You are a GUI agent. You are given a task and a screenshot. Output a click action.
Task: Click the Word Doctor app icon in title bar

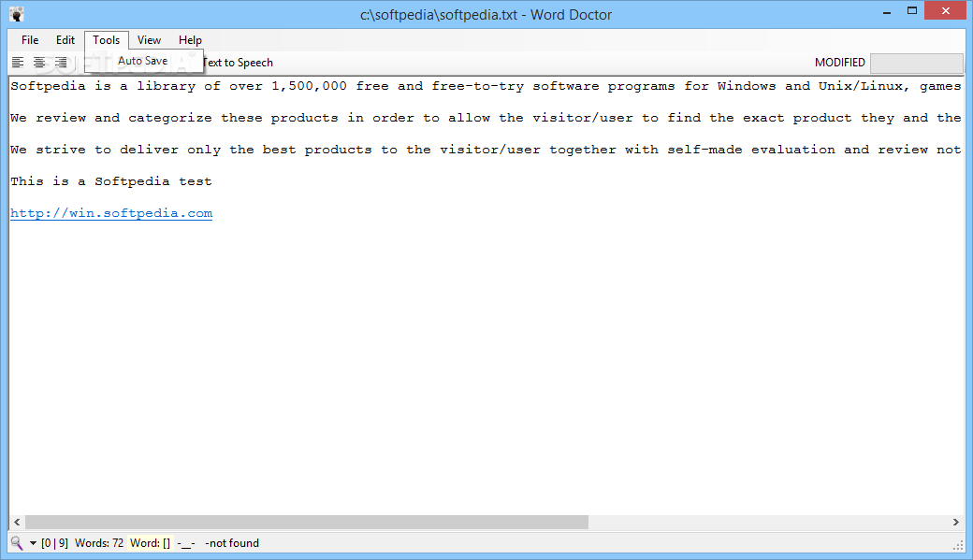17,14
